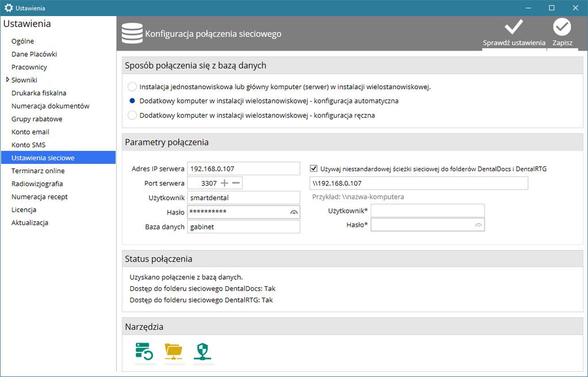The height and width of the screenshot is (377, 588).
Task: Click the empty network Hasło* field
Action: 428,225
